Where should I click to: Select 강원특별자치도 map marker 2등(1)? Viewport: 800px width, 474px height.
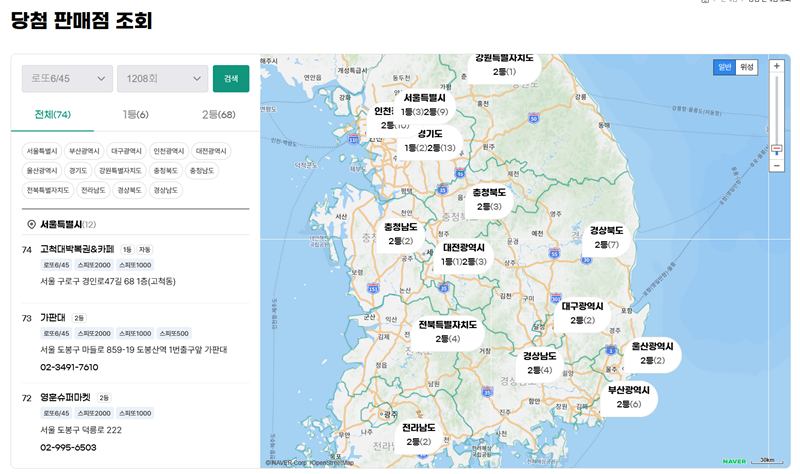pos(504,65)
